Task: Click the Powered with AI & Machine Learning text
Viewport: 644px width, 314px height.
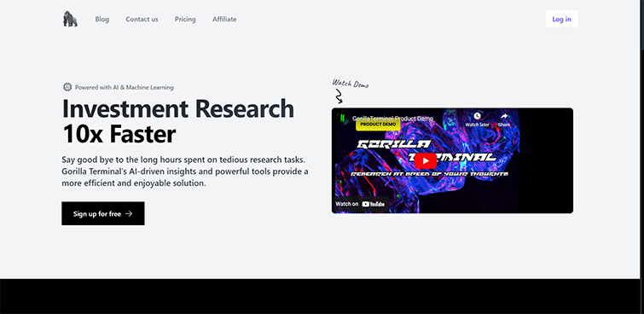Action: point(124,88)
